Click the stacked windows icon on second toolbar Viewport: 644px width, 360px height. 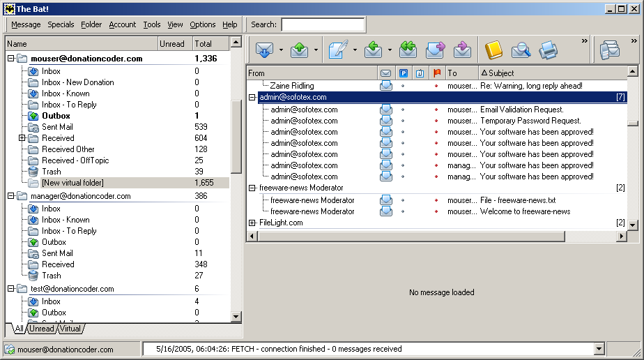click(610, 50)
